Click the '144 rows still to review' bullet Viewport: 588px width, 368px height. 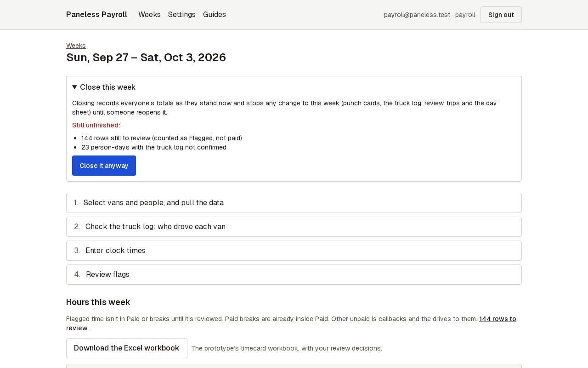[162, 138]
